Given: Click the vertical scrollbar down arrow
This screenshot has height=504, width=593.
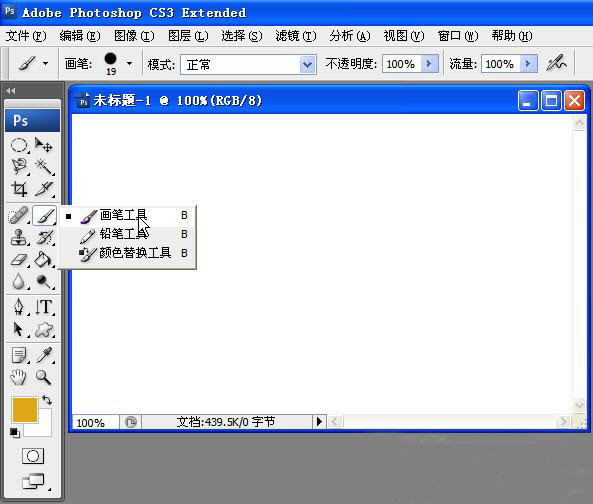Looking at the screenshot, I should point(579,405).
